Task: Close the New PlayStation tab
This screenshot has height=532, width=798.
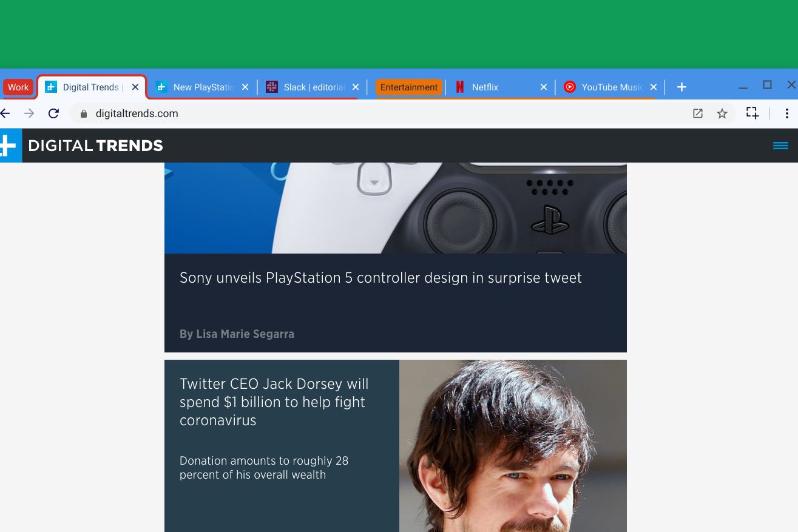Action: 245,87
